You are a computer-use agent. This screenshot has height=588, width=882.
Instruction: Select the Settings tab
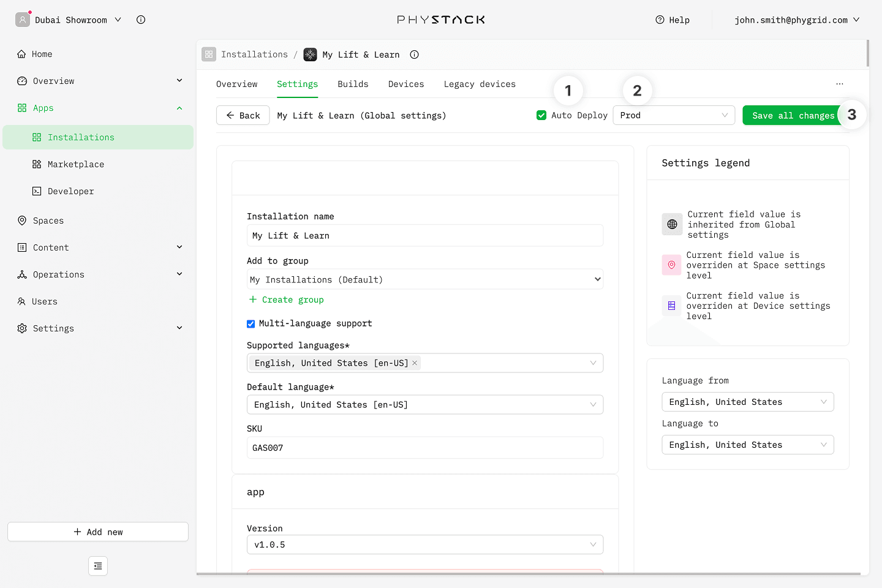coord(297,84)
